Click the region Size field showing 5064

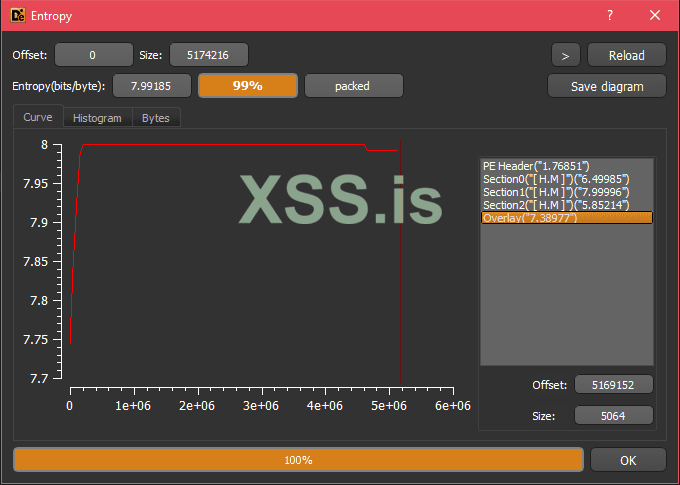614,416
